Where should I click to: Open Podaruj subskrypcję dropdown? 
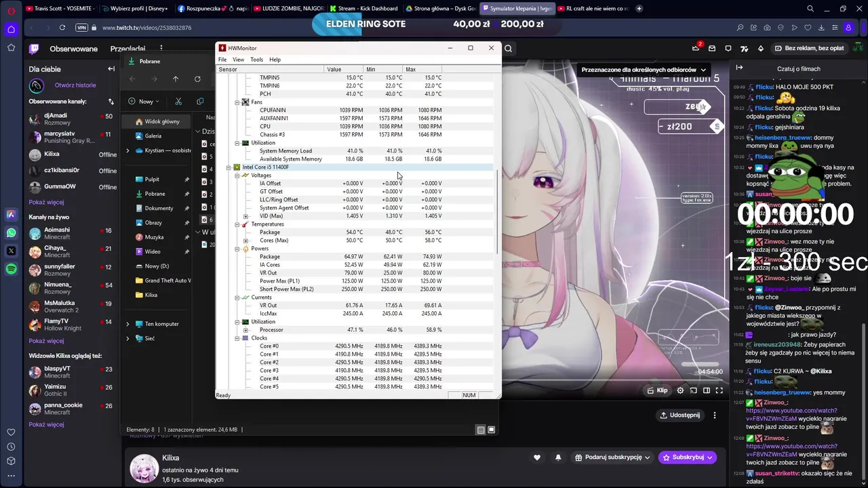coord(612,457)
